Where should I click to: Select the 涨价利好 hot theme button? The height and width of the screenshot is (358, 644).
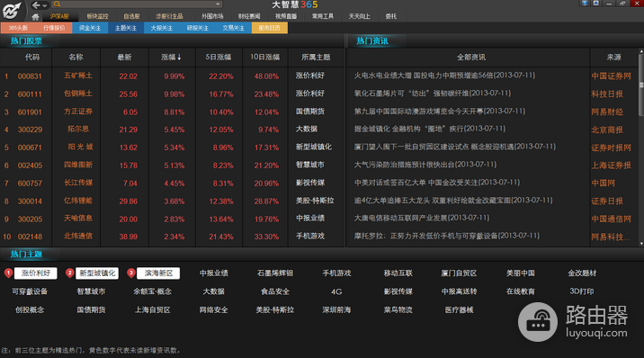coord(36,273)
